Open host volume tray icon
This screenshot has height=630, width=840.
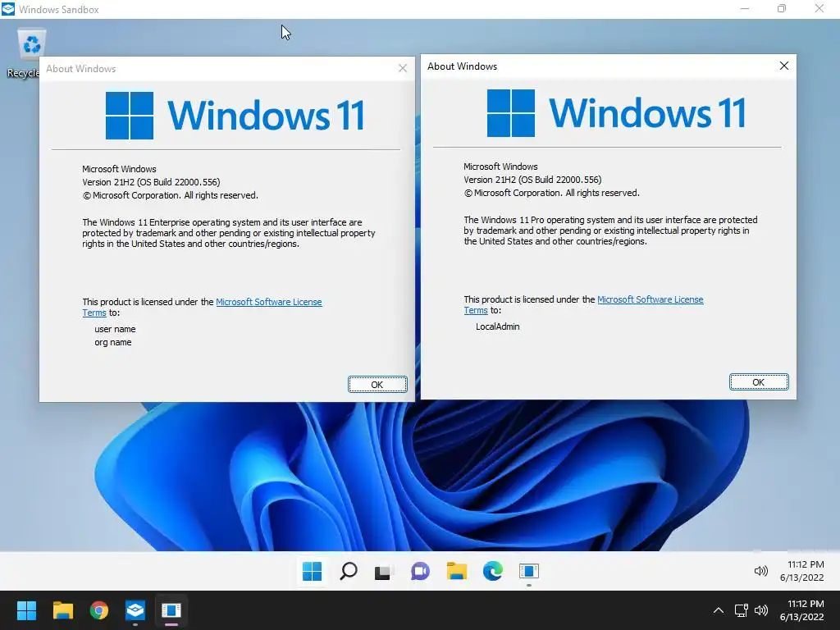click(x=760, y=610)
